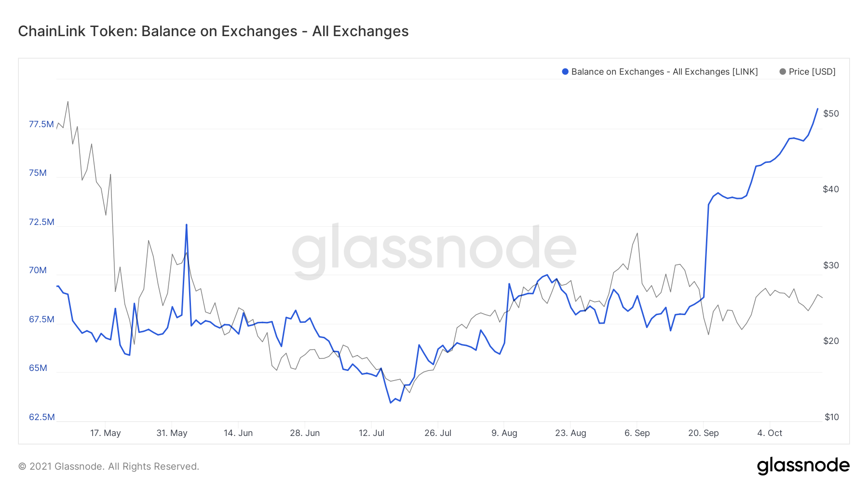Select the 4. Oct date label
Viewport: 868px width, 488px height.
pos(770,433)
